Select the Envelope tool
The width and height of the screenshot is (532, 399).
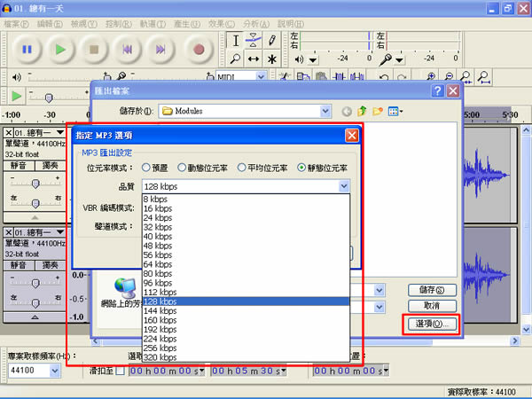(x=254, y=41)
